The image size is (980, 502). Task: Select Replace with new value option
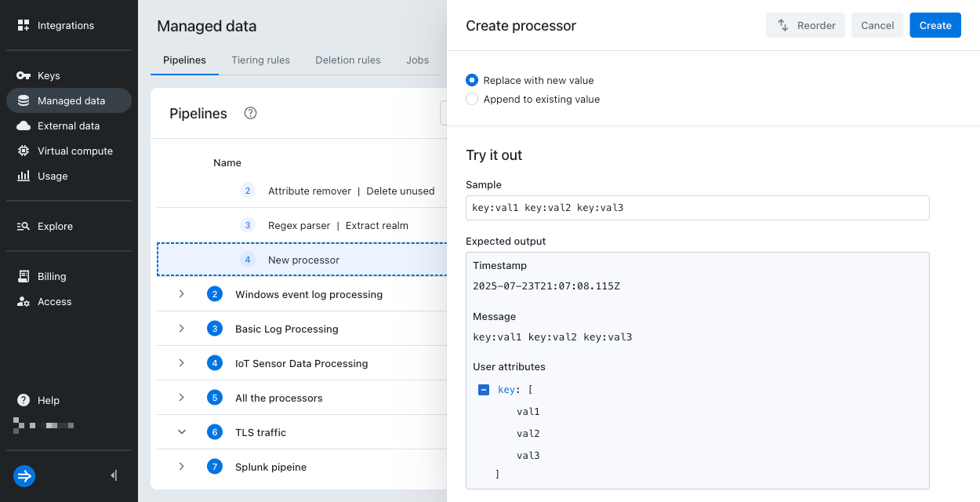[472, 80]
